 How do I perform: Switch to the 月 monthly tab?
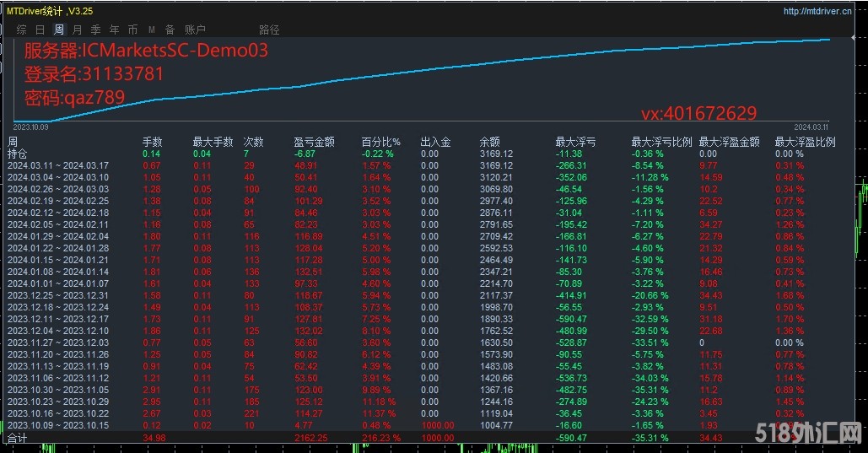[x=78, y=30]
